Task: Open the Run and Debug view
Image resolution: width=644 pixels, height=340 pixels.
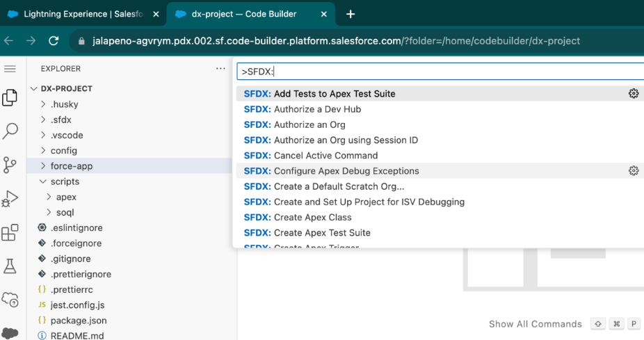Action: 10,199
